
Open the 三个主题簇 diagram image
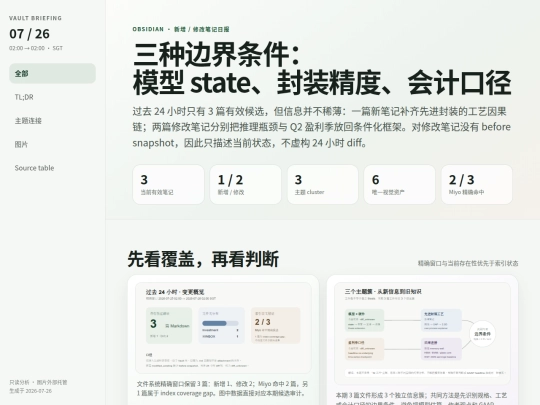[x=422, y=333]
